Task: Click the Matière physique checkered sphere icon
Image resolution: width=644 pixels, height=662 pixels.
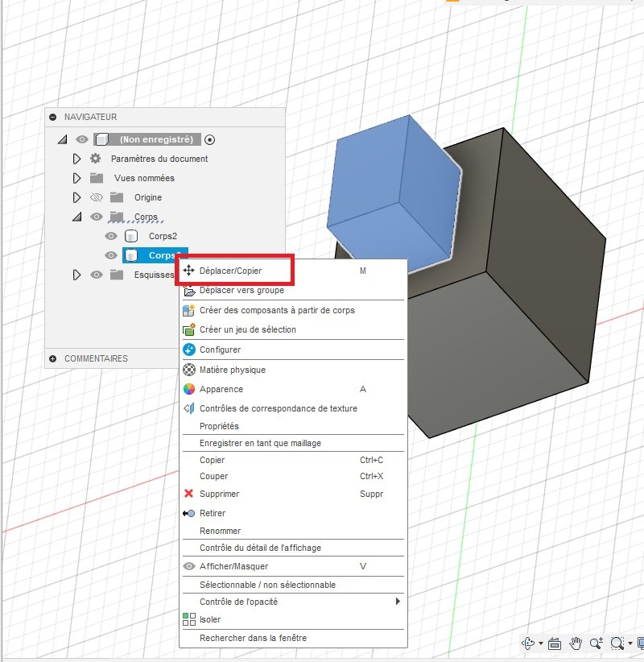Action: 188,370
